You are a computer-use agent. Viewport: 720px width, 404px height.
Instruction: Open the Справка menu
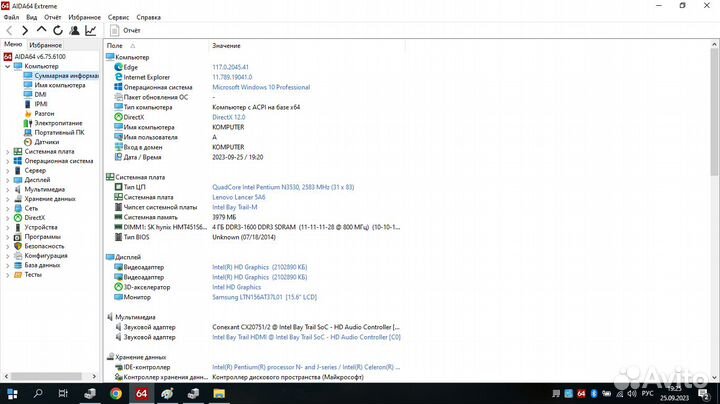pos(148,17)
